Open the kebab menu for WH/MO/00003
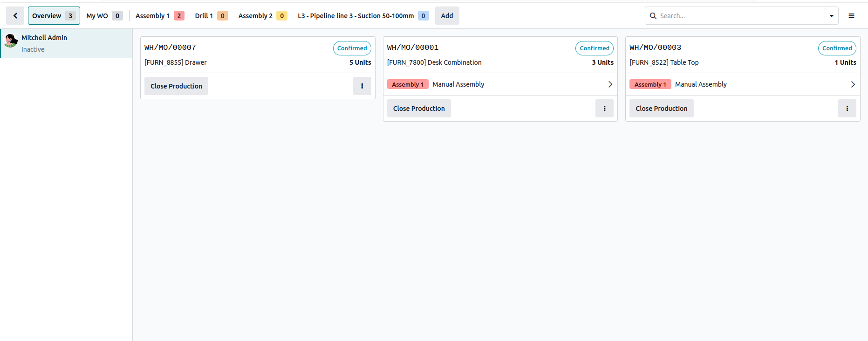The width and height of the screenshot is (868, 341). [847, 109]
